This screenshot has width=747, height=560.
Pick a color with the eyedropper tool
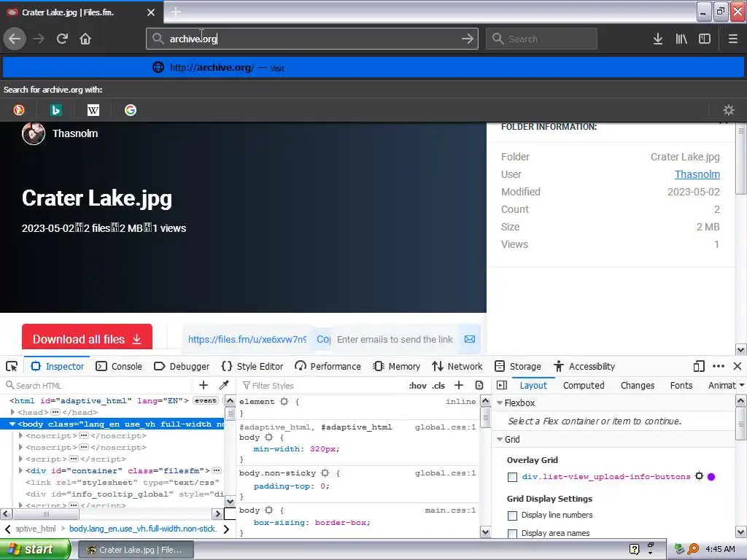click(x=224, y=385)
